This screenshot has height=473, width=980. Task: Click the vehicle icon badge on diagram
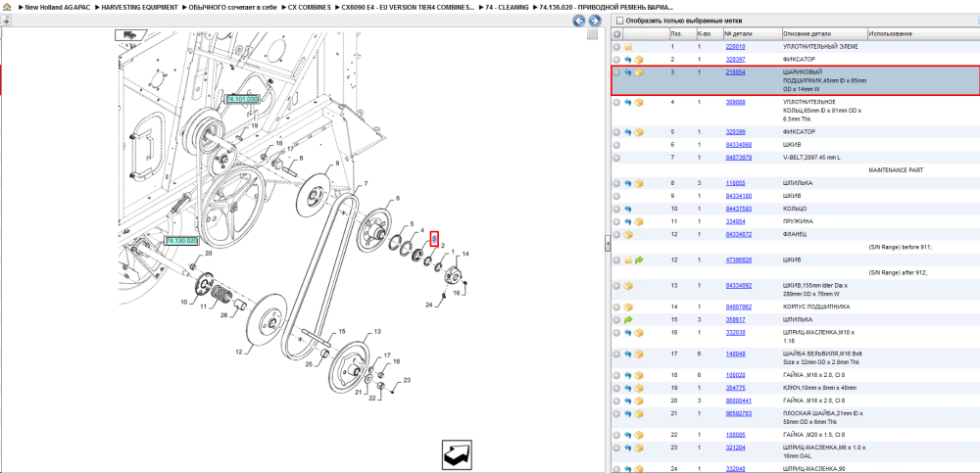131,35
